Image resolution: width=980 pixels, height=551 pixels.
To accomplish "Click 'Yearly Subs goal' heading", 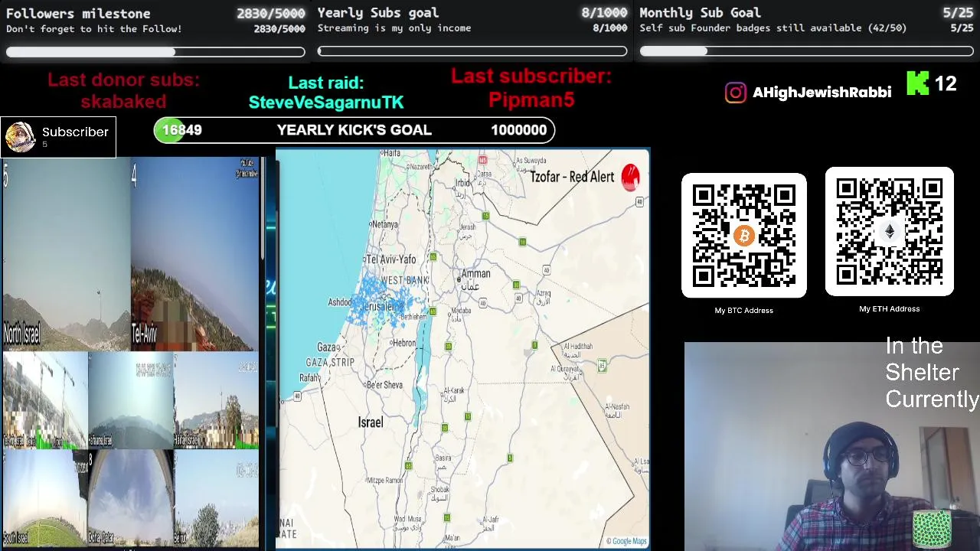I will (x=378, y=13).
